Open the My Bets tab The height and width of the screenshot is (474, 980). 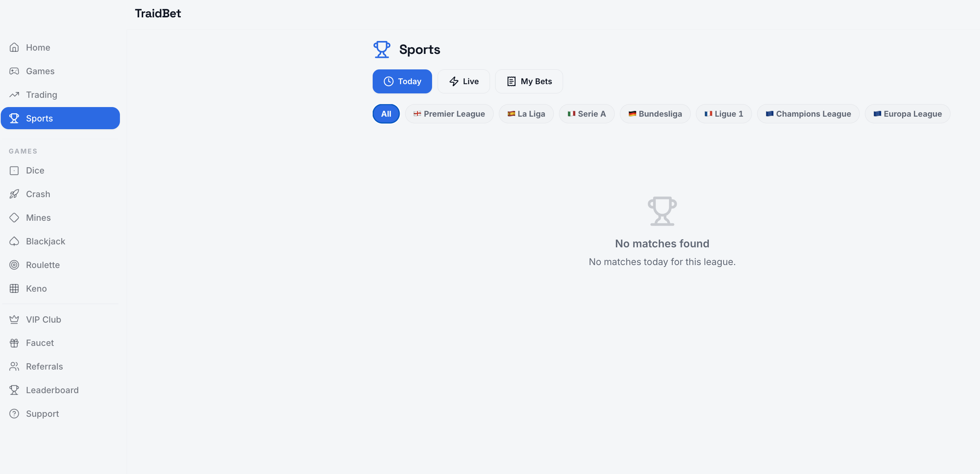point(528,82)
